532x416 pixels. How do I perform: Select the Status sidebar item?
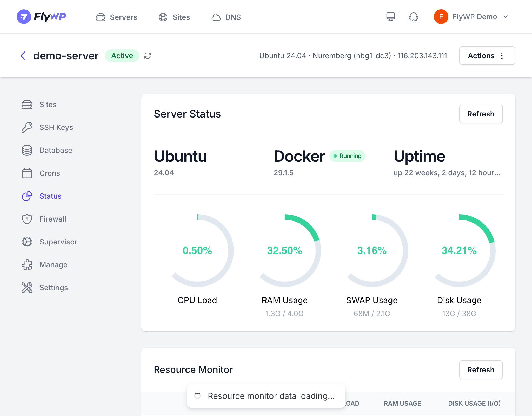click(50, 196)
